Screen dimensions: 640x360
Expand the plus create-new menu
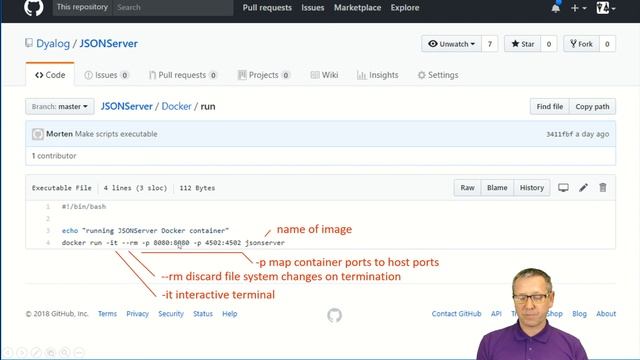pos(578,8)
